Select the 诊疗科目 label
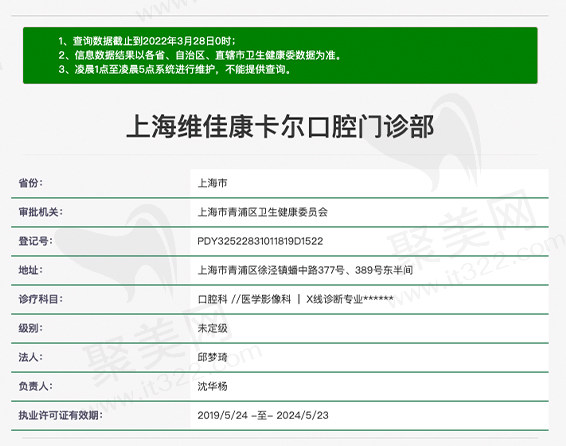566x446 pixels. click(x=40, y=299)
